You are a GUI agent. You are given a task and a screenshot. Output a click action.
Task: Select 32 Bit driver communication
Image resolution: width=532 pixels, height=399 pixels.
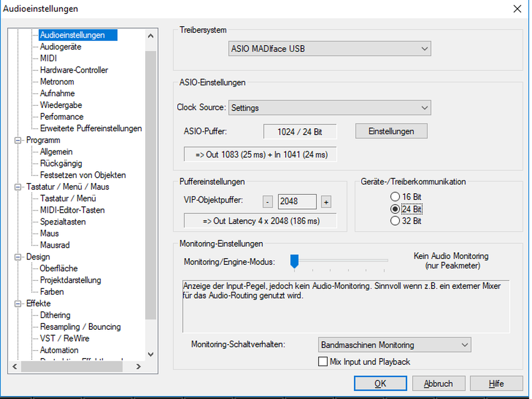395,221
